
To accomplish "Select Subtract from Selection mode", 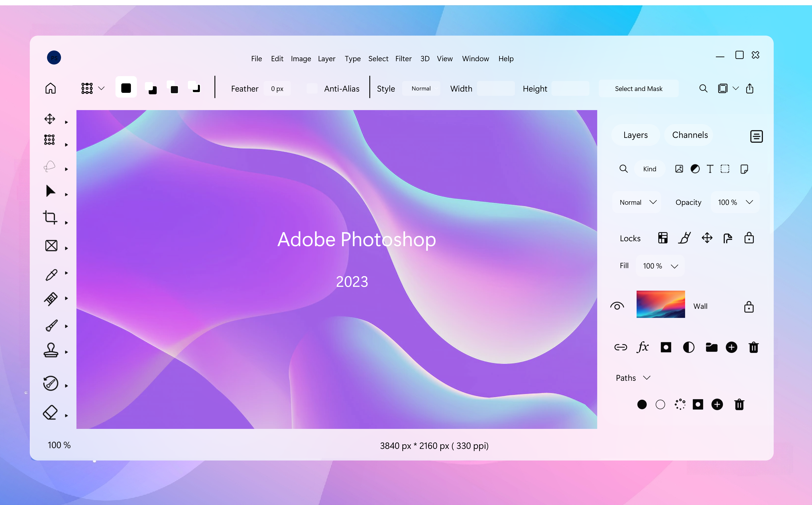I will pyautogui.click(x=173, y=88).
